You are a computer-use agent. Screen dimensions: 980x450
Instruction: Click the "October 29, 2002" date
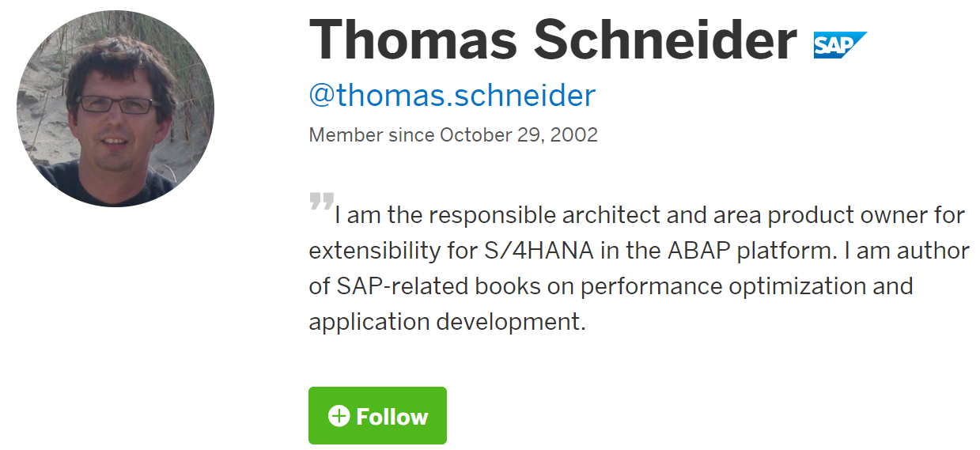click(518, 134)
